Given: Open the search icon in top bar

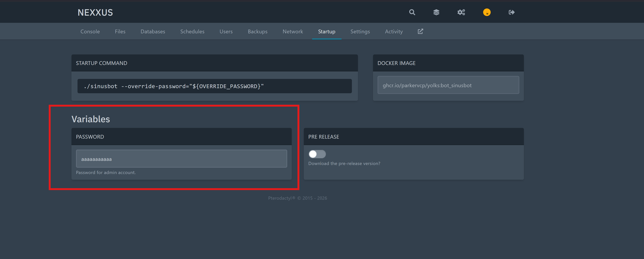Looking at the screenshot, I should [412, 12].
